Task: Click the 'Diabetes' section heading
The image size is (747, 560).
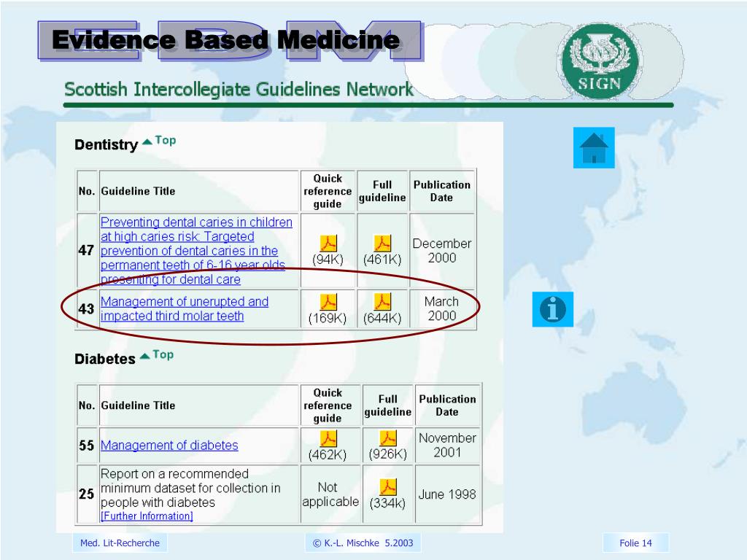Action: [x=105, y=359]
